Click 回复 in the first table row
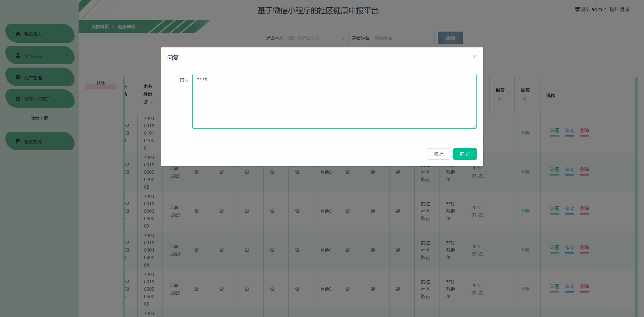644x317 pixels. [x=526, y=133]
